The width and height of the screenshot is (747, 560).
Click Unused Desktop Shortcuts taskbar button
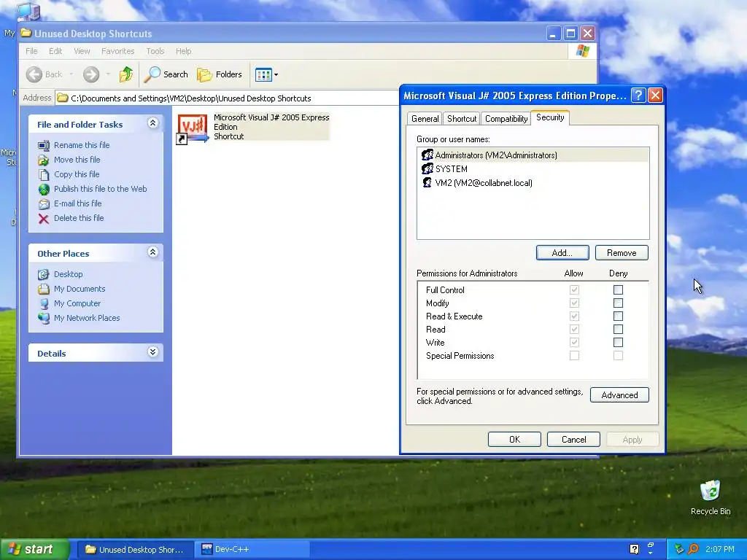tap(134, 550)
